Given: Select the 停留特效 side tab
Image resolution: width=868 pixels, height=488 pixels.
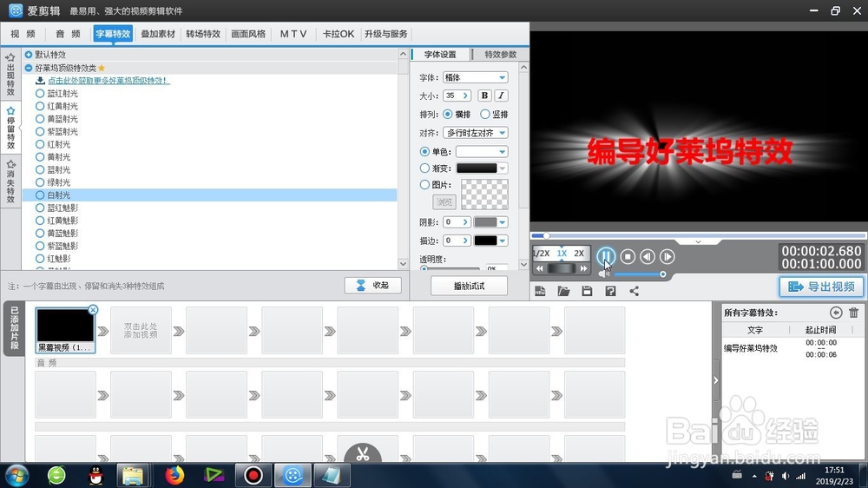Looking at the screenshot, I should pyautogui.click(x=10, y=129).
